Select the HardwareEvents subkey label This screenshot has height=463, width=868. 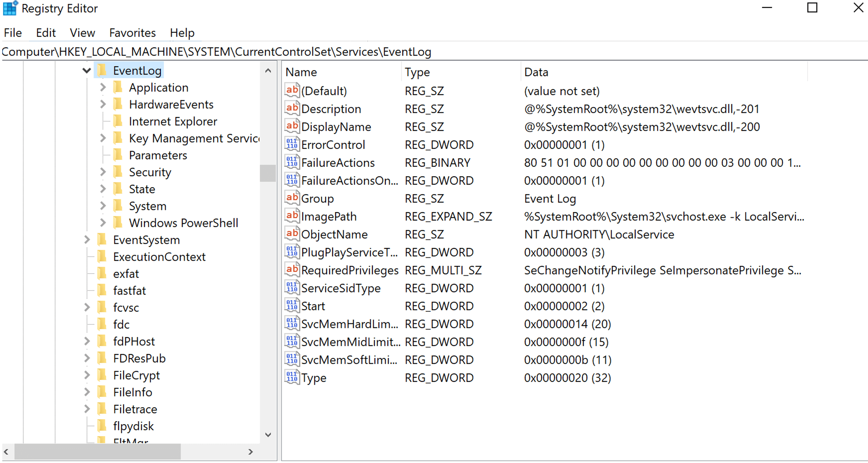pyautogui.click(x=171, y=104)
